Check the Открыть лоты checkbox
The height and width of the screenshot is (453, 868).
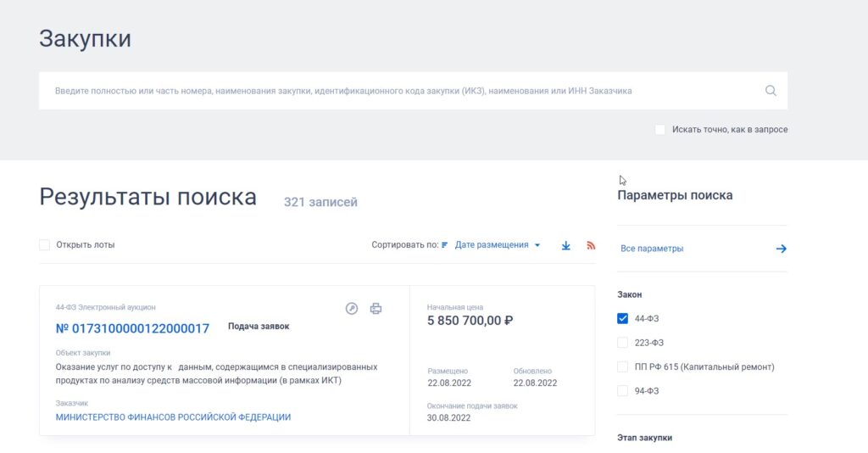[45, 245]
